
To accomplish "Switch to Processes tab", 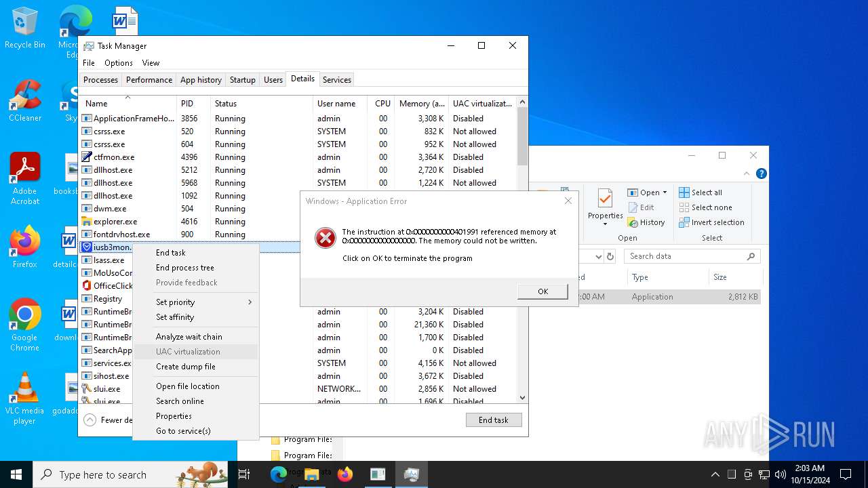I will click(x=100, y=80).
